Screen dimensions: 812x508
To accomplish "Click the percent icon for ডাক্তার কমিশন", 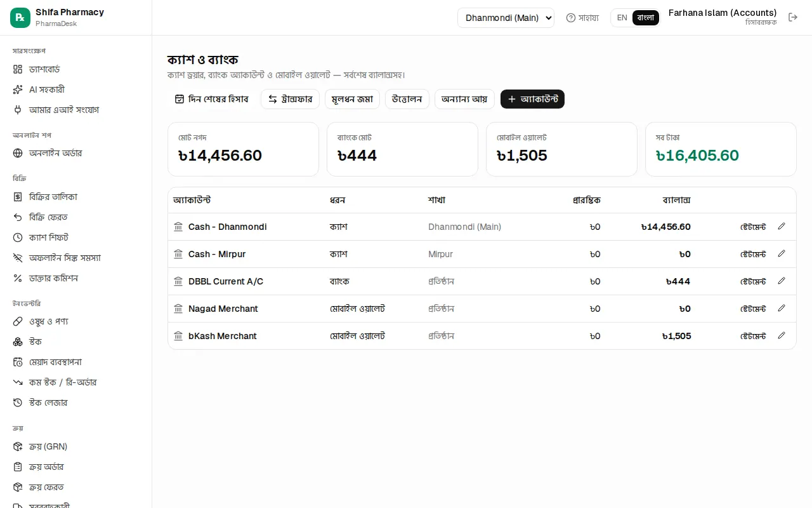I will tap(18, 278).
